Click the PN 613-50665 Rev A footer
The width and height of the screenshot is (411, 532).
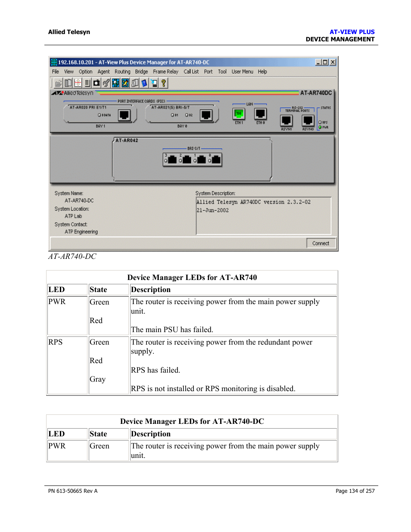[x=73, y=491]
